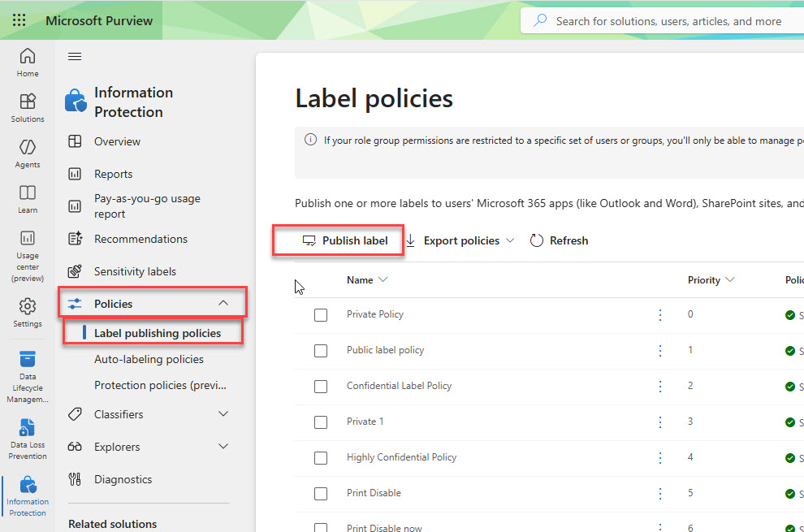Check the Highly Confidential Policy checkbox
Viewport: 804px width, 532px height.
tap(321, 457)
